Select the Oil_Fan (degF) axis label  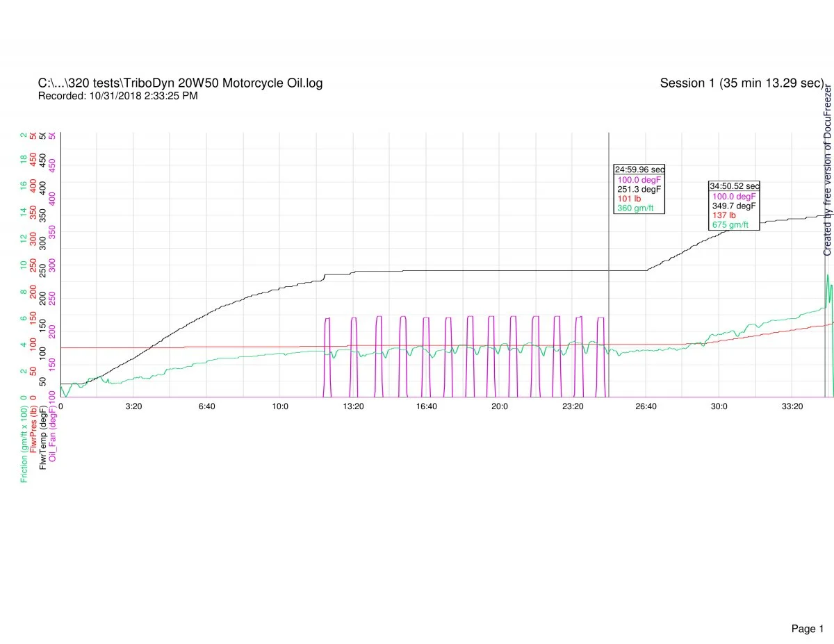(x=53, y=432)
